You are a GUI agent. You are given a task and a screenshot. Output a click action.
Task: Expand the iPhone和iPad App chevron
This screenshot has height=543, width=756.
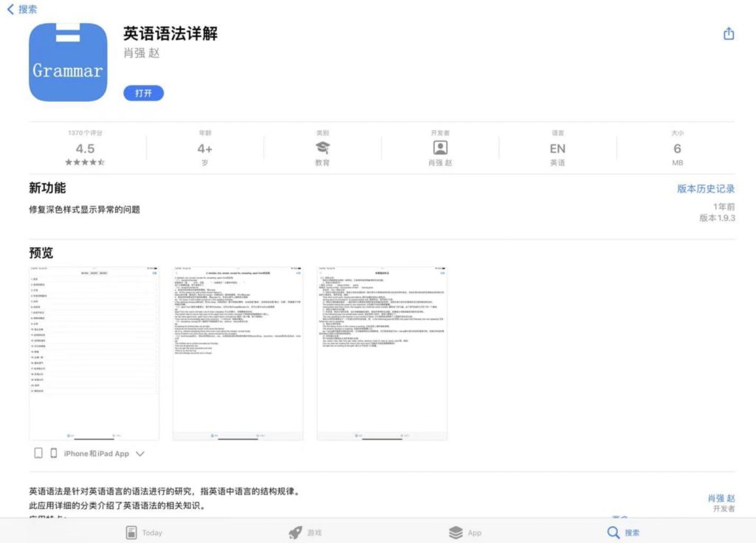pyautogui.click(x=140, y=454)
